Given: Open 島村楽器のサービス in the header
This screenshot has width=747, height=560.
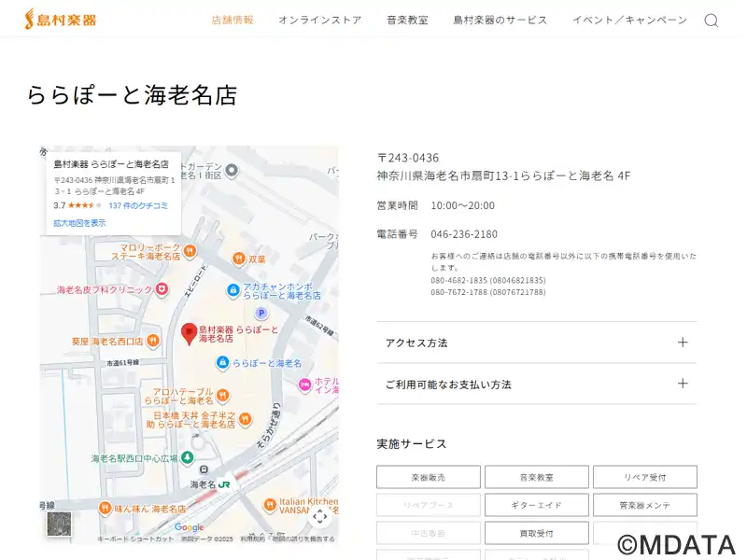Looking at the screenshot, I should (500, 20).
